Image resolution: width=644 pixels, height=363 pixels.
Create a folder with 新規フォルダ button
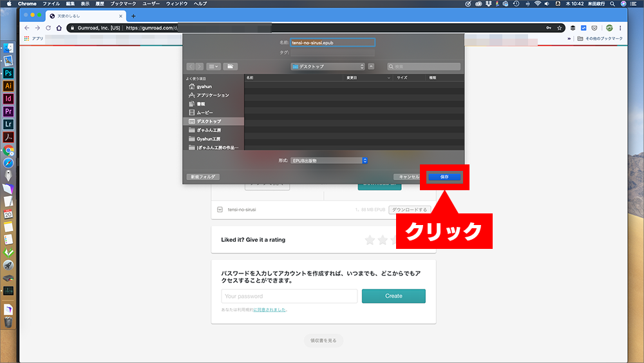(x=203, y=177)
